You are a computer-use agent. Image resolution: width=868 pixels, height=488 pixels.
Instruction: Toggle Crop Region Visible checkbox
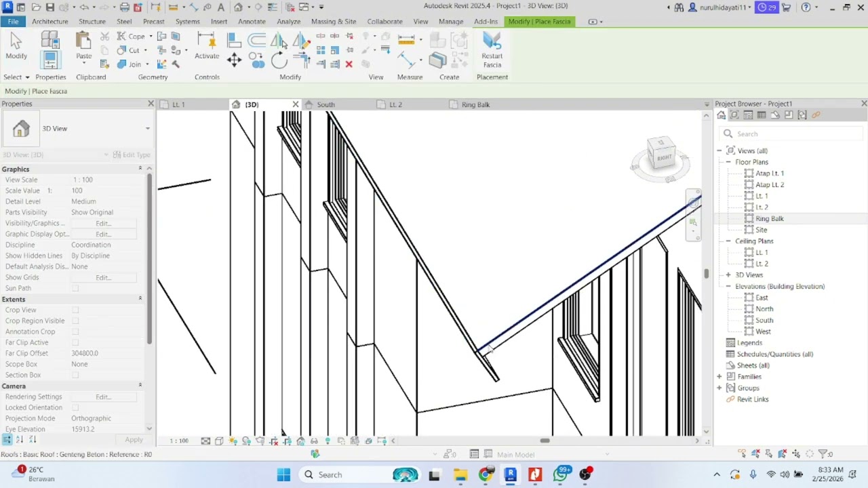75,321
